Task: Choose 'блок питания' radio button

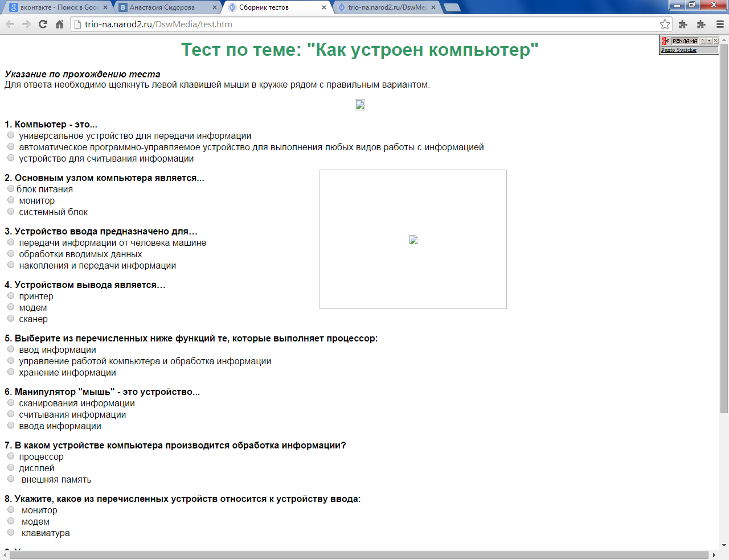Action: pos(11,188)
